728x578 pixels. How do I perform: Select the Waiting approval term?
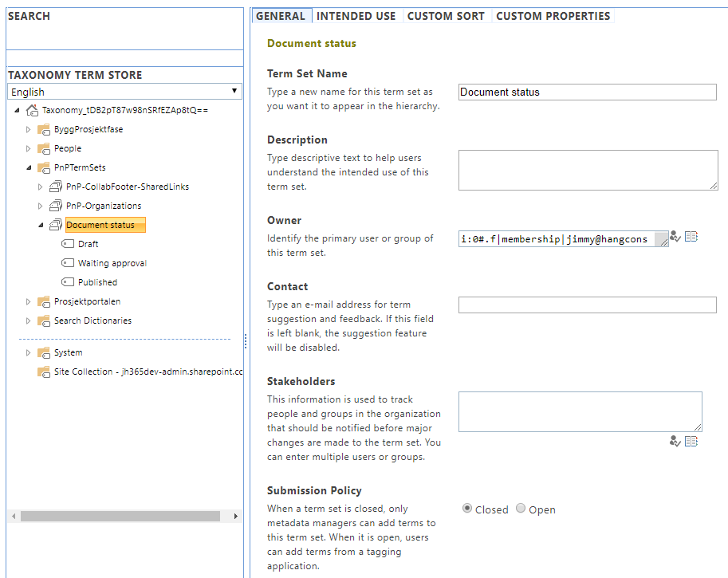[112, 263]
